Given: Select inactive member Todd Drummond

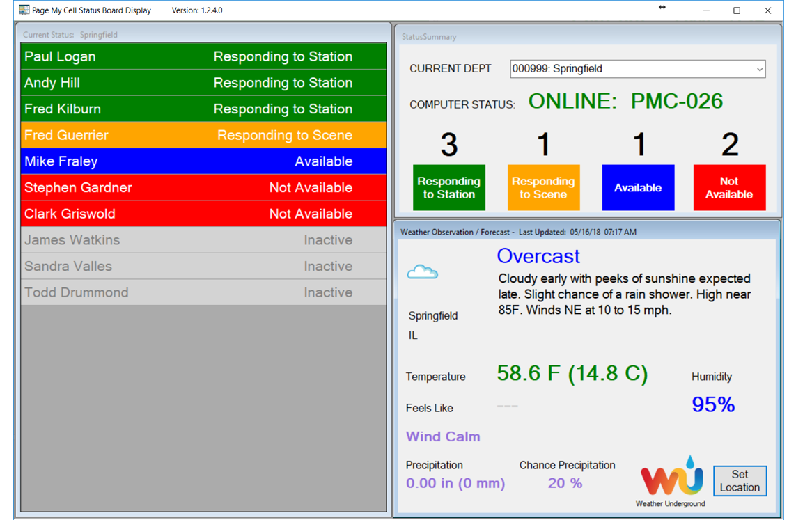Looking at the screenshot, I should click(x=203, y=292).
